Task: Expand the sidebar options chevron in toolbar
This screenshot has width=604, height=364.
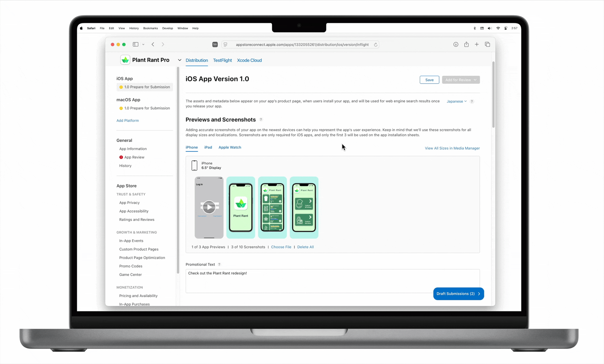Action: pos(143,44)
